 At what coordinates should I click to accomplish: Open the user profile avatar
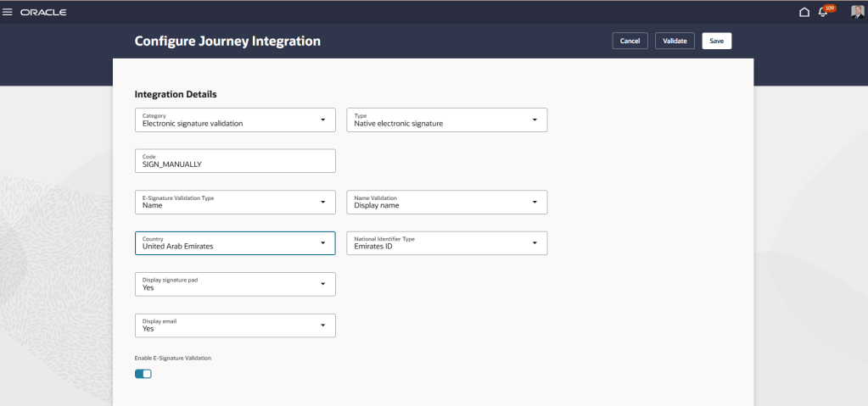(x=857, y=12)
